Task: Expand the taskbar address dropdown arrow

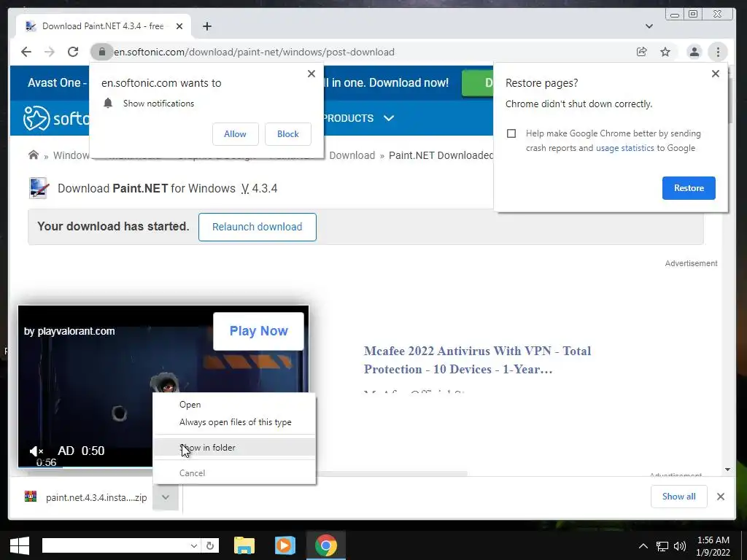Action: pos(194,545)
